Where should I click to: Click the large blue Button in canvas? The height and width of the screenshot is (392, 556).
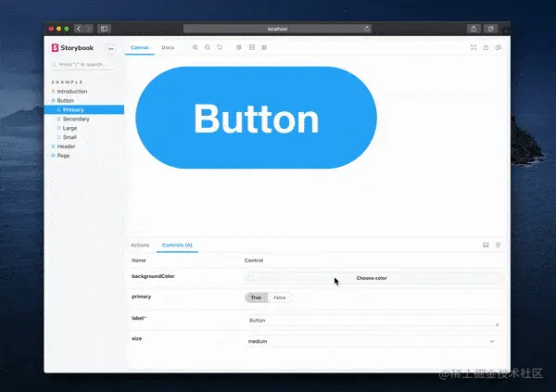point(256,118)
